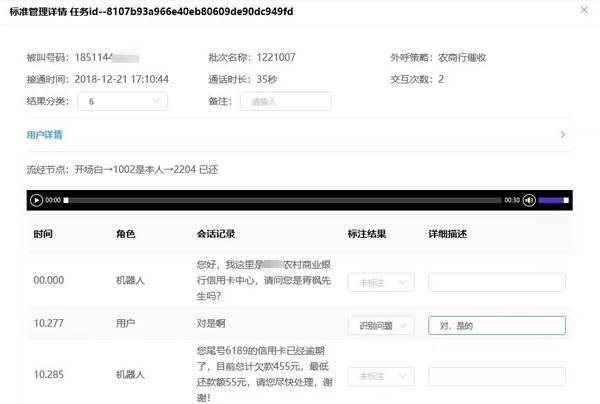Click the 会话记录 column header
The width and height of the screenshot is (600, 404).
pos(215,233)
